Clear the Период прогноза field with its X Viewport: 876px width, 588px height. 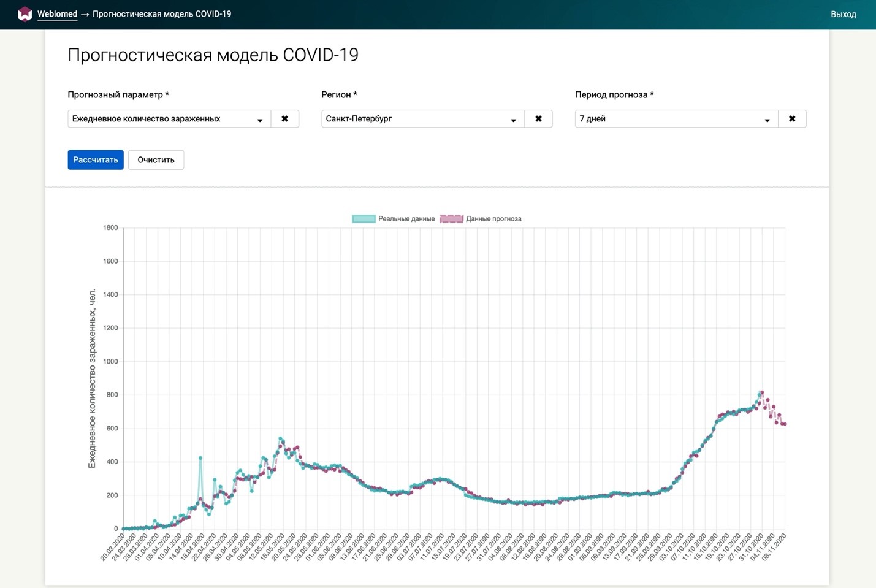[x=792, y=119]
